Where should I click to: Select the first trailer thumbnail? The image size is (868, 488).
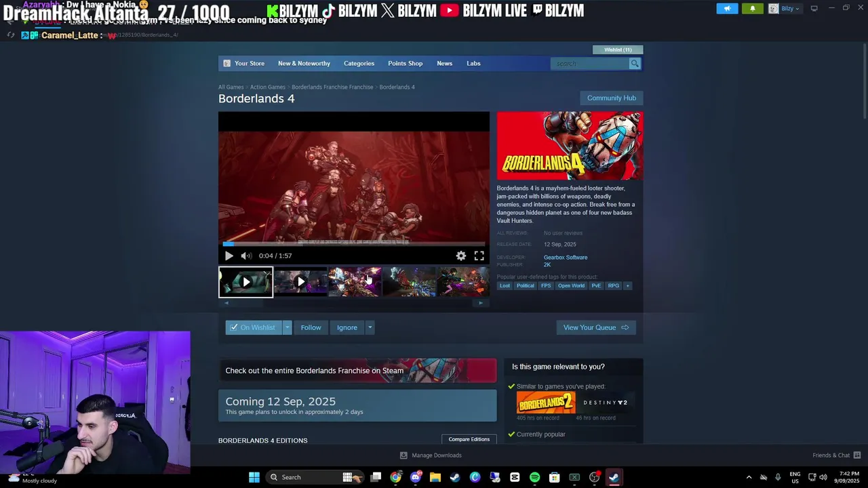click(245, 282)
